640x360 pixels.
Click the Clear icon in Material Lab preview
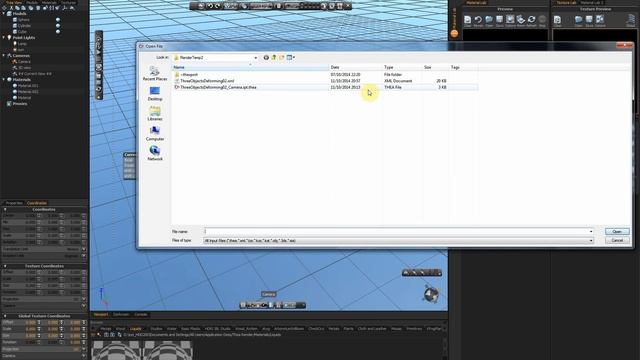click(467, 20)
